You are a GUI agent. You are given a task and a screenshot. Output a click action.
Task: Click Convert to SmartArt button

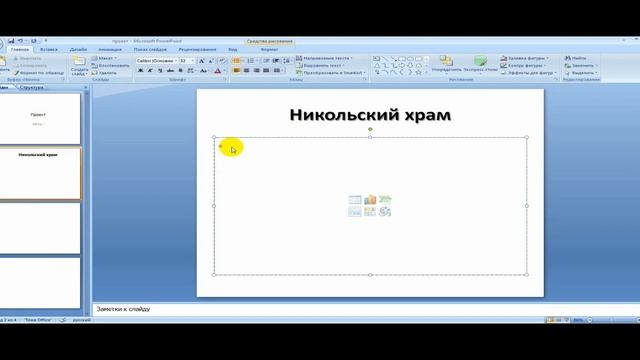point(331,73)
